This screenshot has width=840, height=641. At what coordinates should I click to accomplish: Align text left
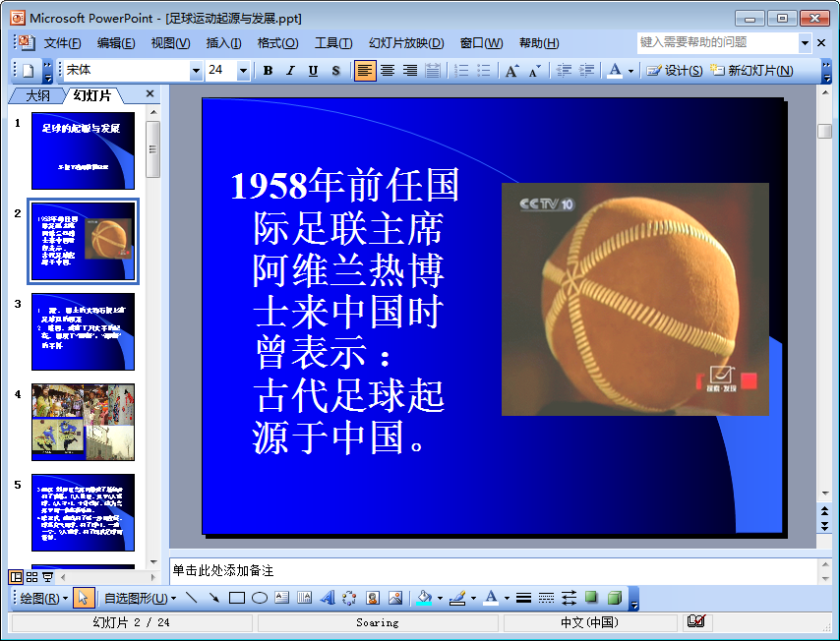[364, 70]
